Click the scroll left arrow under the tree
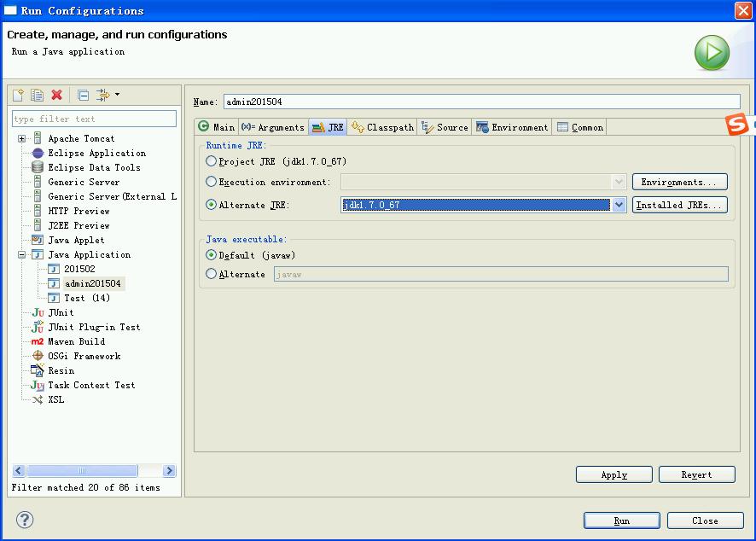756x541 pixels. pyautogui.click(x=19, y=471)
